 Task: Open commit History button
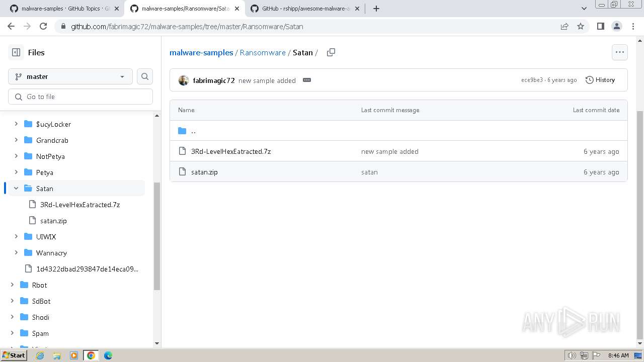(x=600, y=80)
